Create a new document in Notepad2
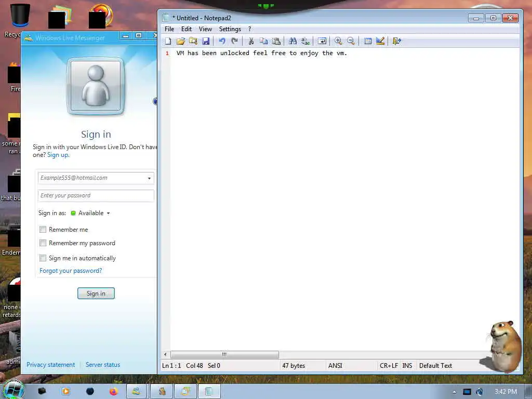The image size is (532, 399). point(168,41)
